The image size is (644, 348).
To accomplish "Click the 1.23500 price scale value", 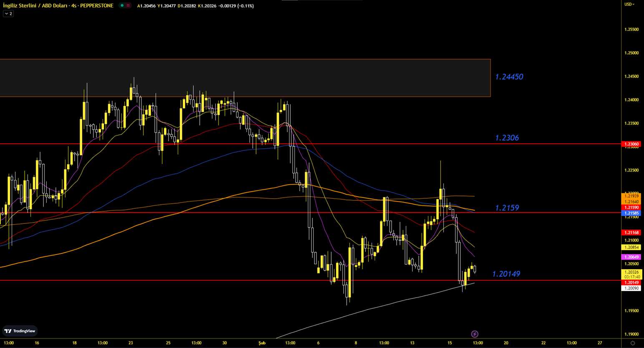I will click(x=631, y=123).
